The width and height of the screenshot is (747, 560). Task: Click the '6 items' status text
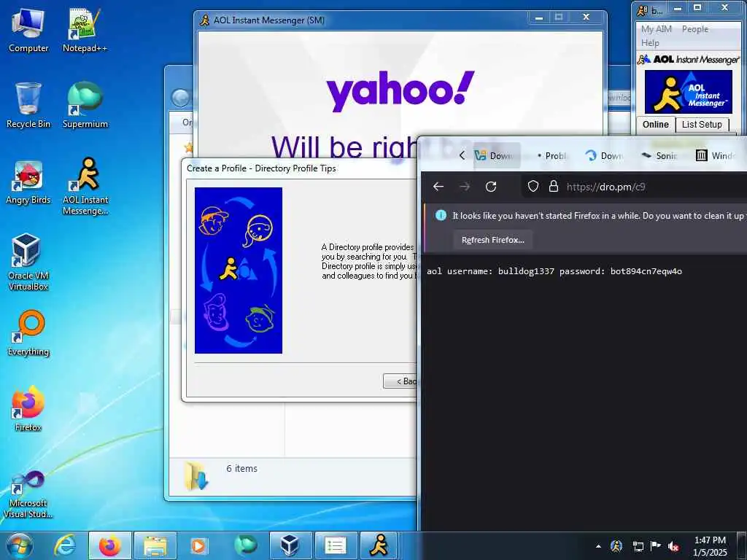[x=241, y=469]
